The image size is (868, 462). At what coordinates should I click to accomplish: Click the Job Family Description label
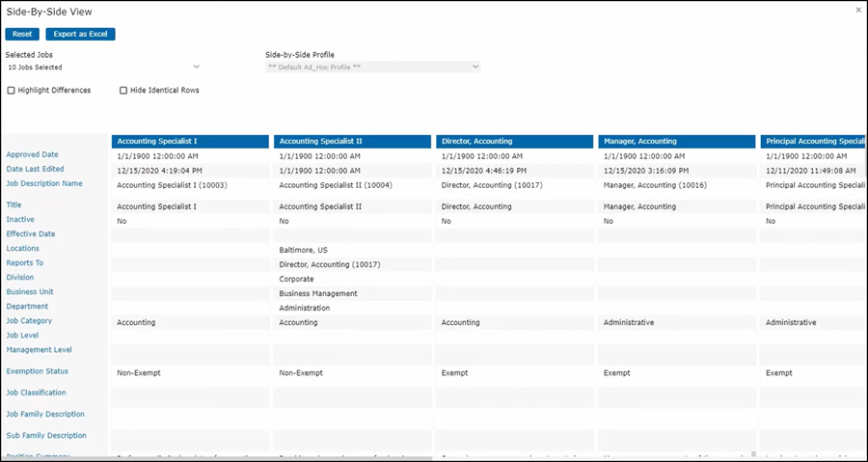click(x=45, y=414)
